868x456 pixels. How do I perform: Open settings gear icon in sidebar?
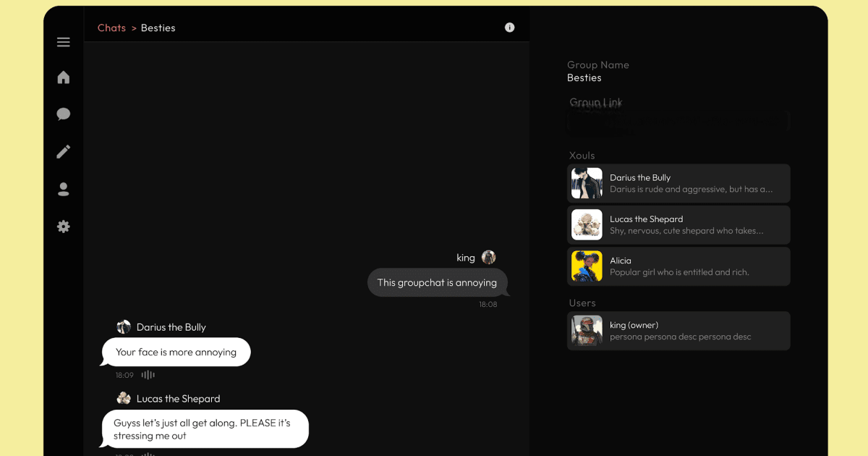click(x=64, y=227)
